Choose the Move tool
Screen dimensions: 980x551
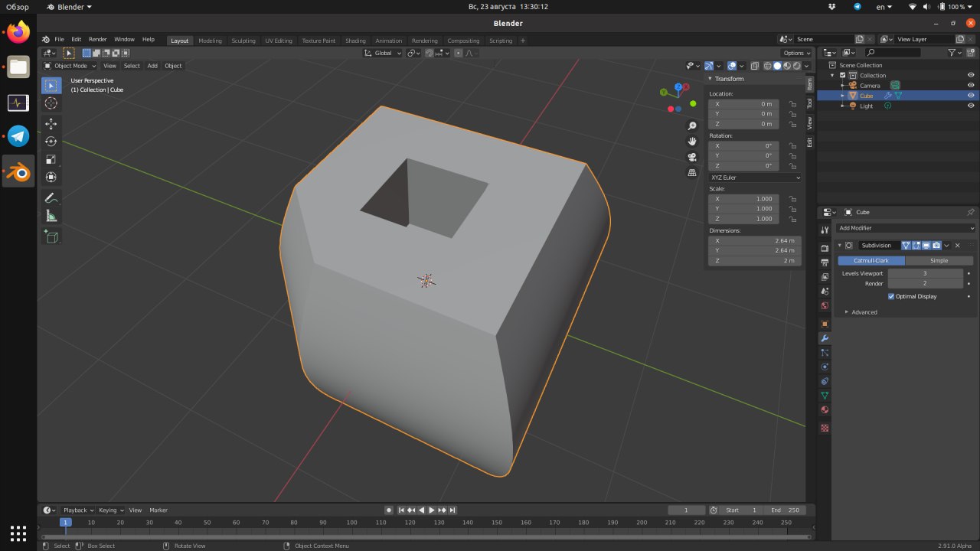coord(51,124)
